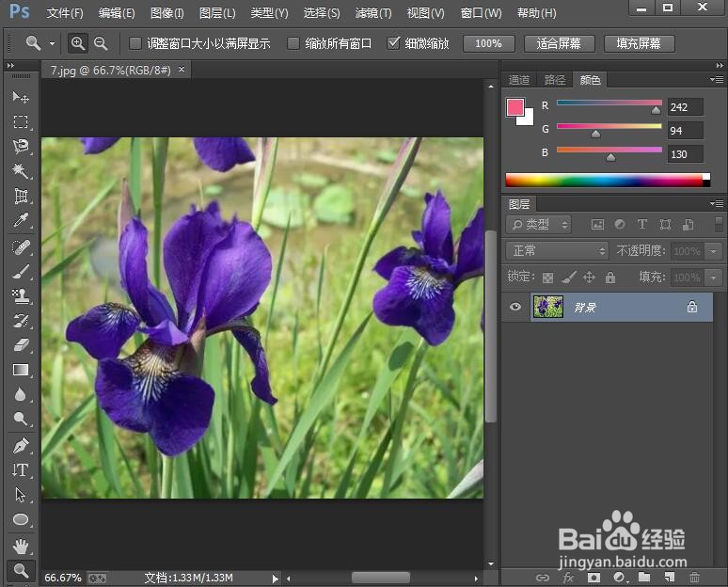The image size is (728, 587).
Task: Select the Path Selection tool
Action: pyautogui.click(x=21, y=495)
